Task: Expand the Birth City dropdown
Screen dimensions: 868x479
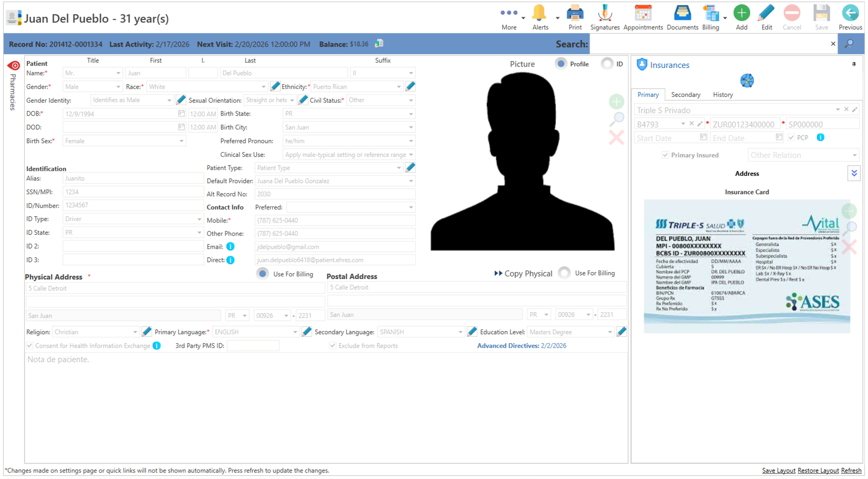Action: 411,127
